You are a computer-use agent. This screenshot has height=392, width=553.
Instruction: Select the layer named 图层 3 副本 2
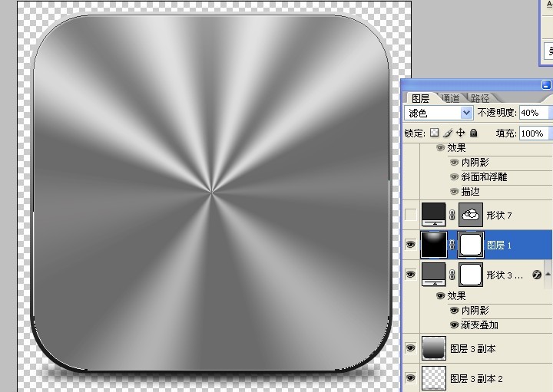pyautogui.click(x=476, y=379)
